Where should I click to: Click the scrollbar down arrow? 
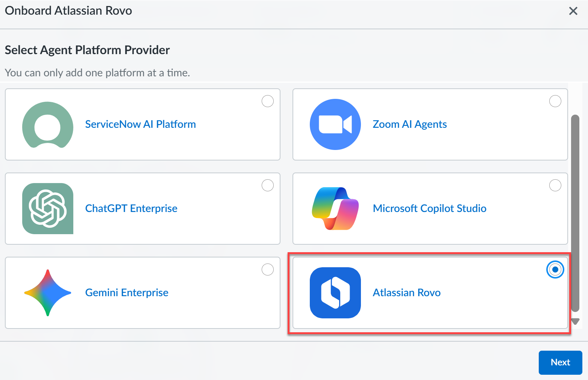(575, 321)
